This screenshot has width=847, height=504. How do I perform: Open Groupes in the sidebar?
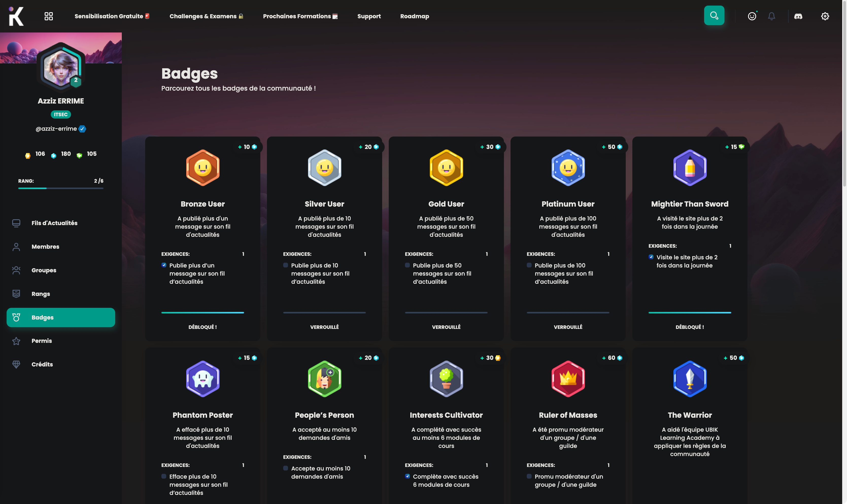tap(61, 270)
